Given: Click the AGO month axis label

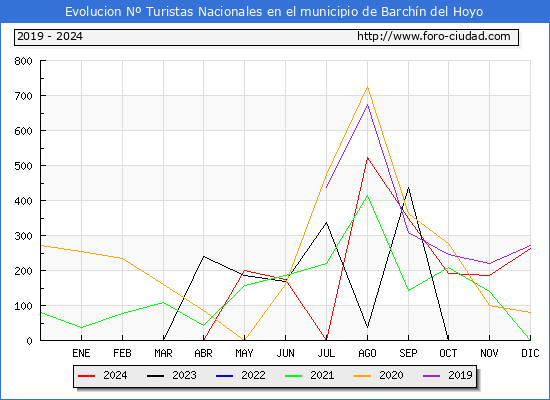Looking at the screenshot, I should pos(367,353).
